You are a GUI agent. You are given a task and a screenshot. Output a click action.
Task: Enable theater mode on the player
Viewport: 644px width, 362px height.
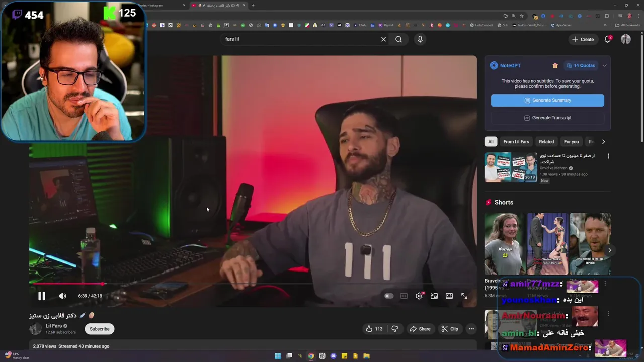pyautogui.click(x=449, y=296)
